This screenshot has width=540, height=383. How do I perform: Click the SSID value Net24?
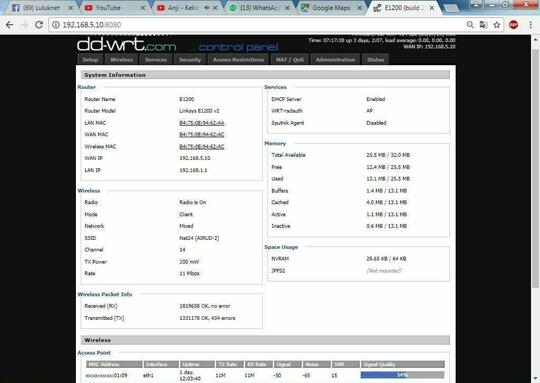coord(199,238)
